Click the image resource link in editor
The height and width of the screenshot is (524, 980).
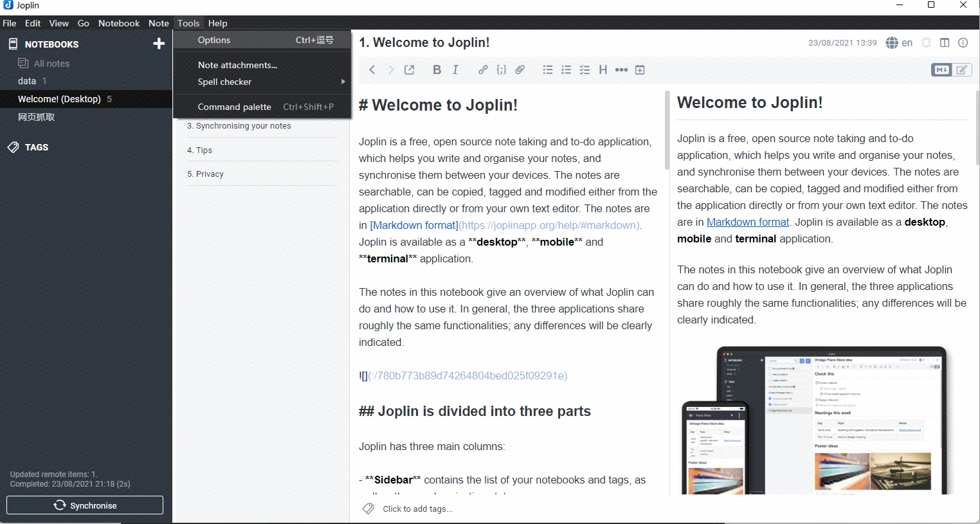pyautogui.click(x=463, y=375)
